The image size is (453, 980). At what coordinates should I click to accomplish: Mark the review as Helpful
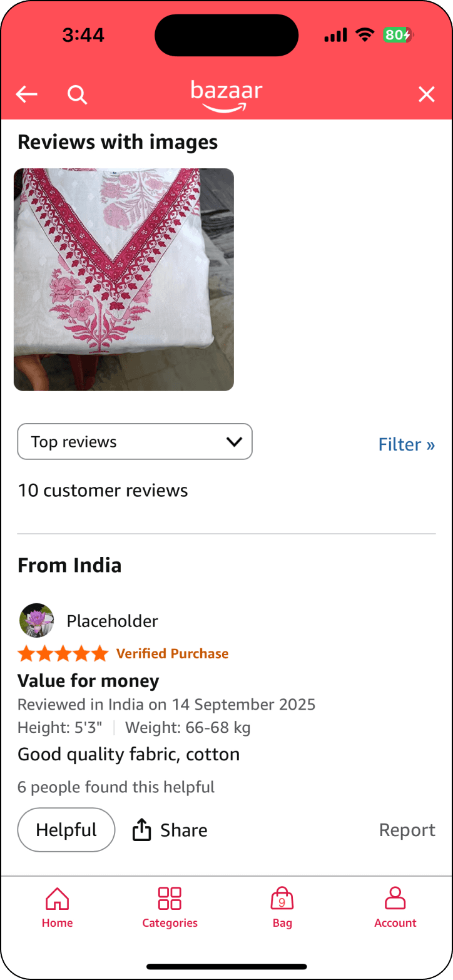pos(66,830)
